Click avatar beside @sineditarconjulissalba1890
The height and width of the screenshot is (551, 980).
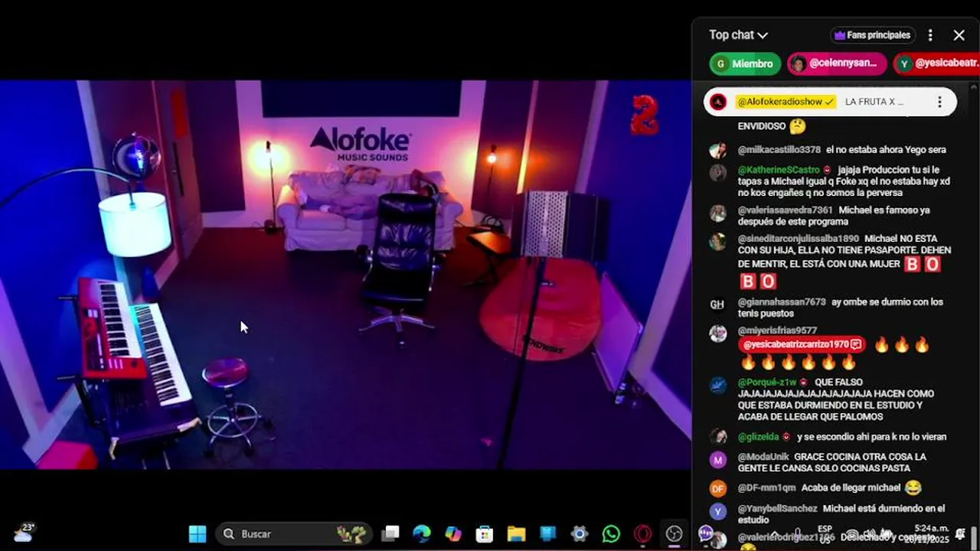(717, 242)
